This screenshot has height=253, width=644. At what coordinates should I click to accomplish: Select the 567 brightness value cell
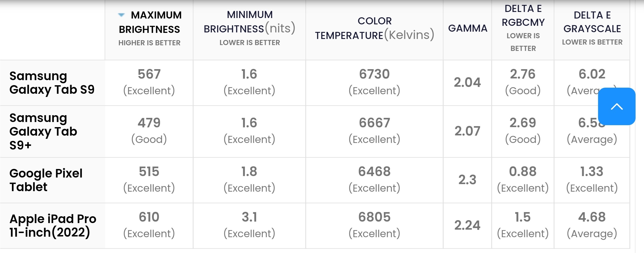149,83
